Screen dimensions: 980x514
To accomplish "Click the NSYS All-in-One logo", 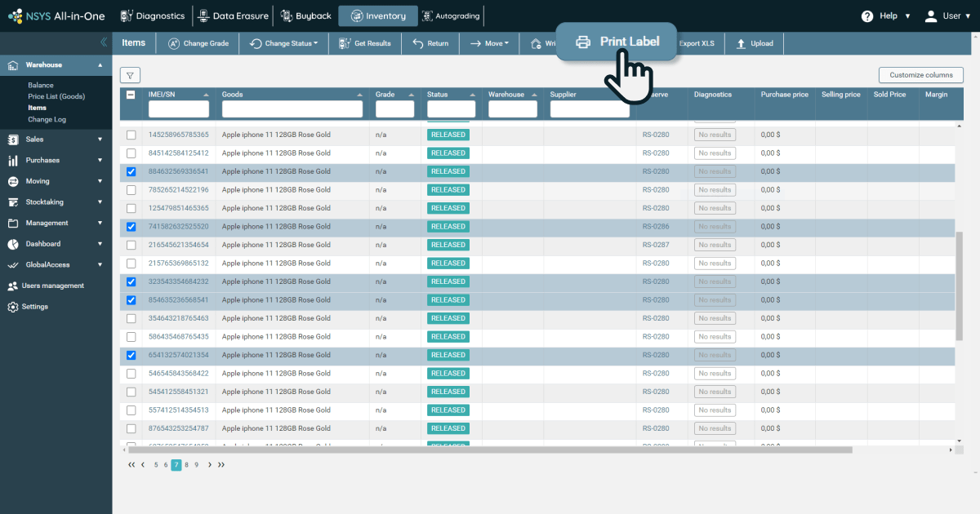I will click(56, 16).
